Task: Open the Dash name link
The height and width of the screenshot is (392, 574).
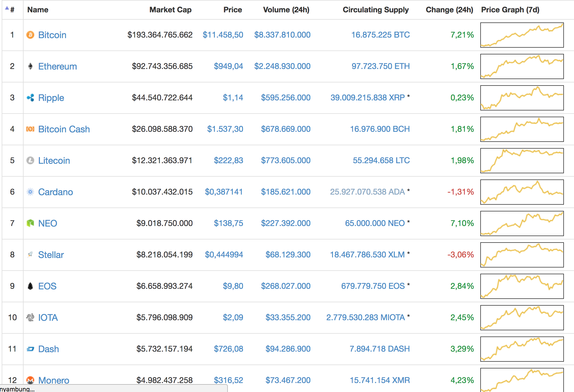Action: 49,349
